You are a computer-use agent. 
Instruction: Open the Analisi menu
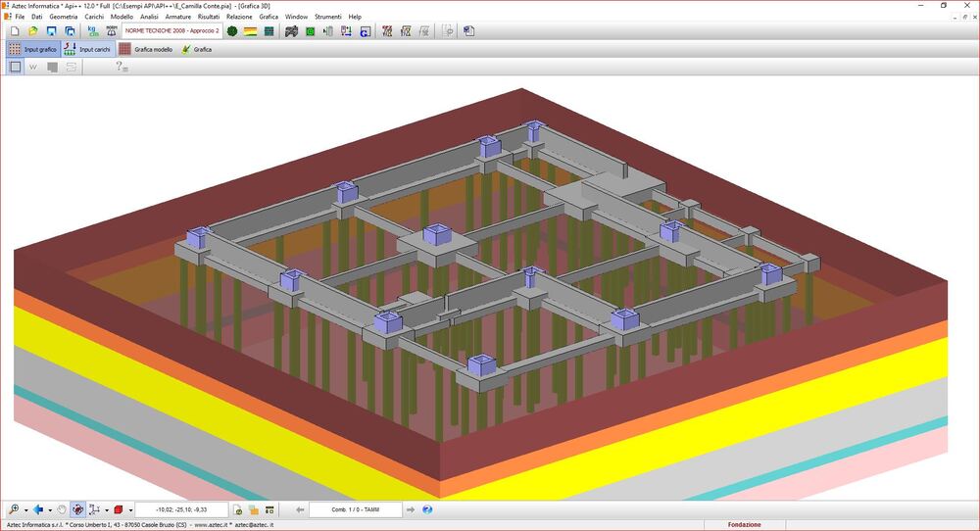149,17
